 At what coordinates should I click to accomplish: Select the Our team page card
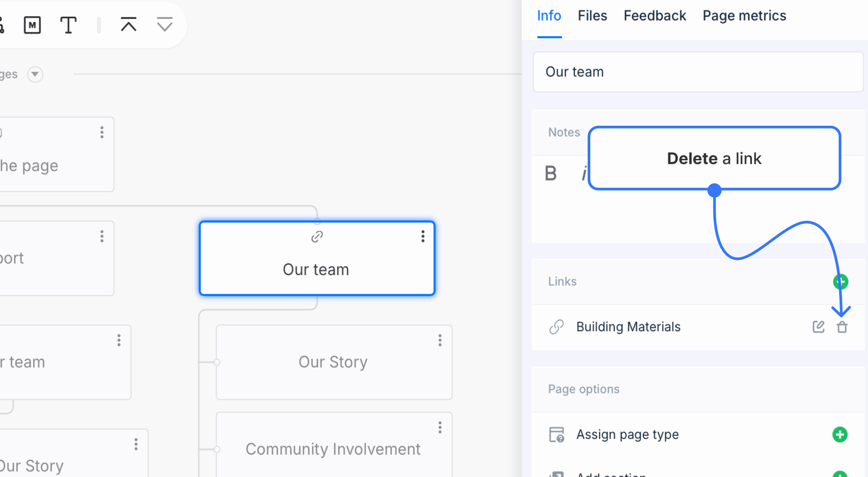(317, 259)
